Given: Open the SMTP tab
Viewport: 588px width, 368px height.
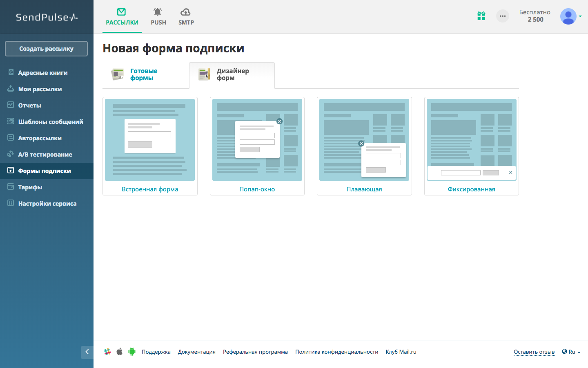Looking at the screenshot, I should (186, 17).
